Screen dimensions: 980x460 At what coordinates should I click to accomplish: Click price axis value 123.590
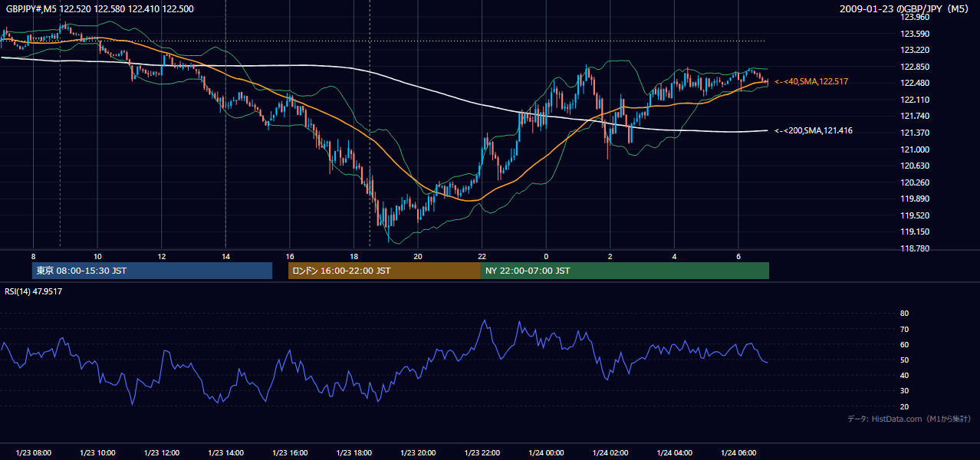coord(914,34)
